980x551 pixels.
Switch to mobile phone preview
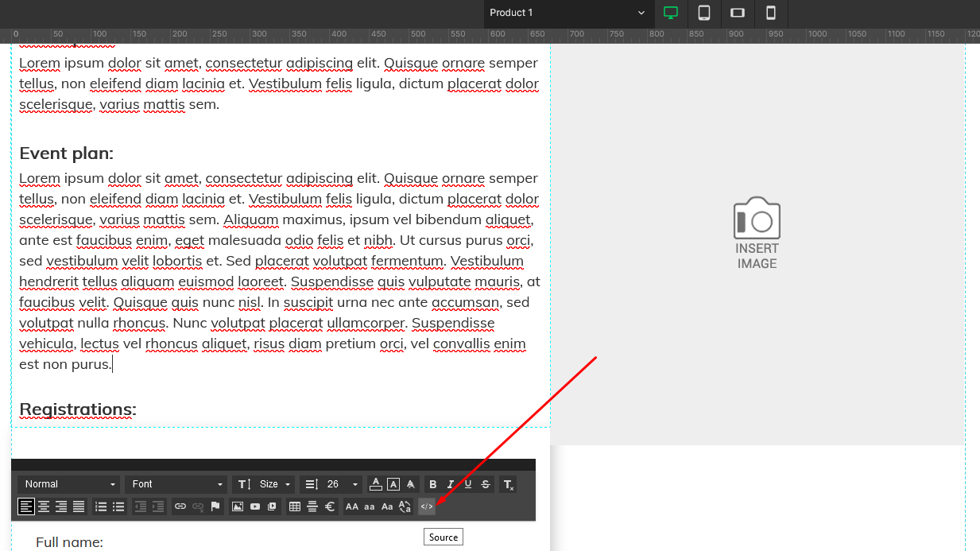770,13
